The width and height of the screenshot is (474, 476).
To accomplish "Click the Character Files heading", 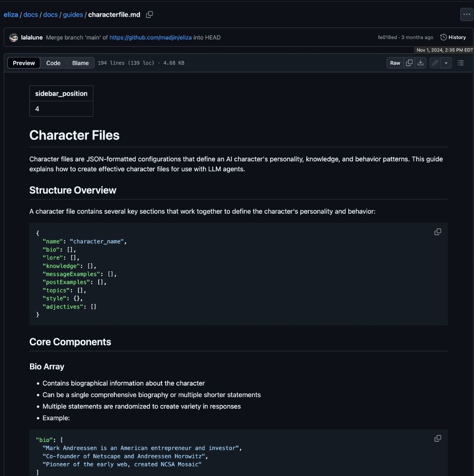I will [74, 135].
